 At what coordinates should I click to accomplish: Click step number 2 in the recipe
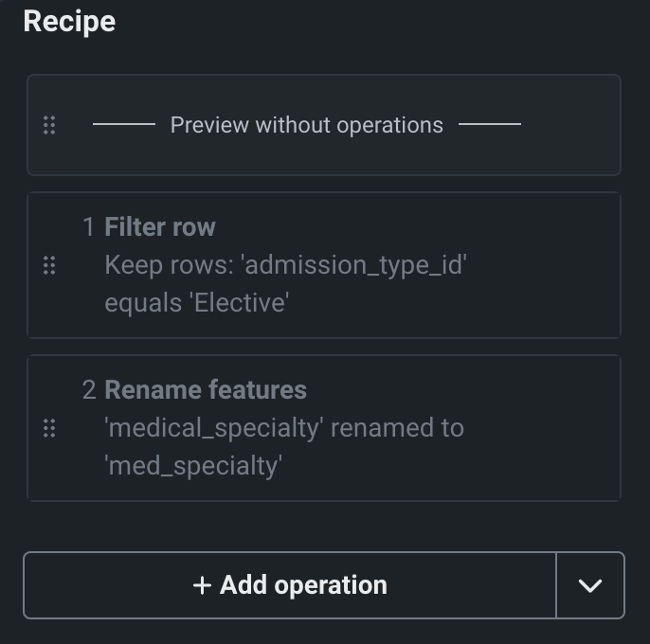(x=89, y=390)
